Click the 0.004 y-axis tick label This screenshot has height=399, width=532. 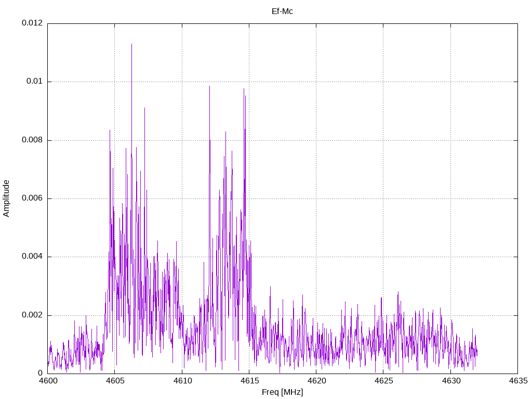click(32, 257)
